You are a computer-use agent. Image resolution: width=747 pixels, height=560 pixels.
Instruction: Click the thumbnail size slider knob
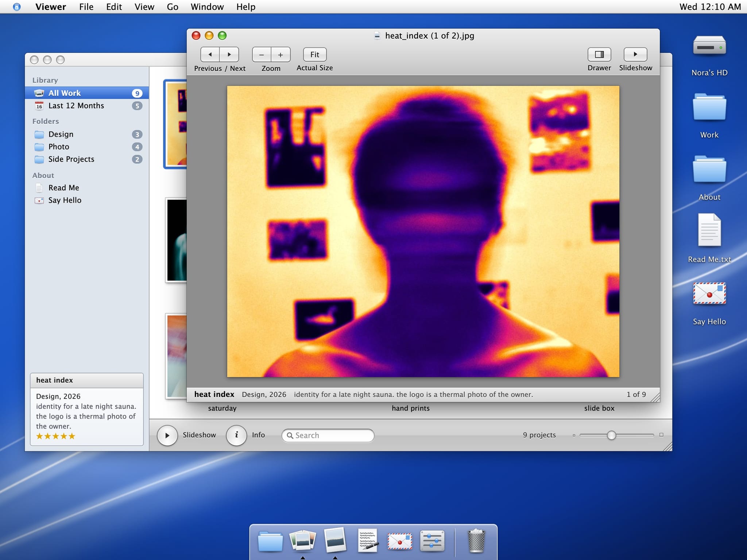611,435
